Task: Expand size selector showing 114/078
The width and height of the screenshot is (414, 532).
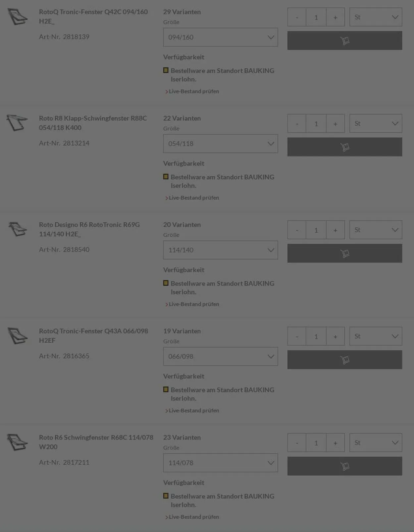Action: click(x=220, y=463)
